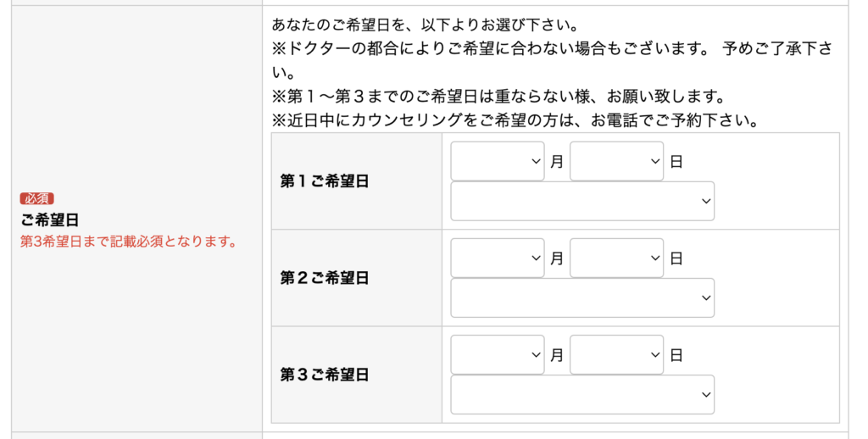Click the red 必須 required badge
The height and width of the screenshot is (439, 868).
point(37,198)
